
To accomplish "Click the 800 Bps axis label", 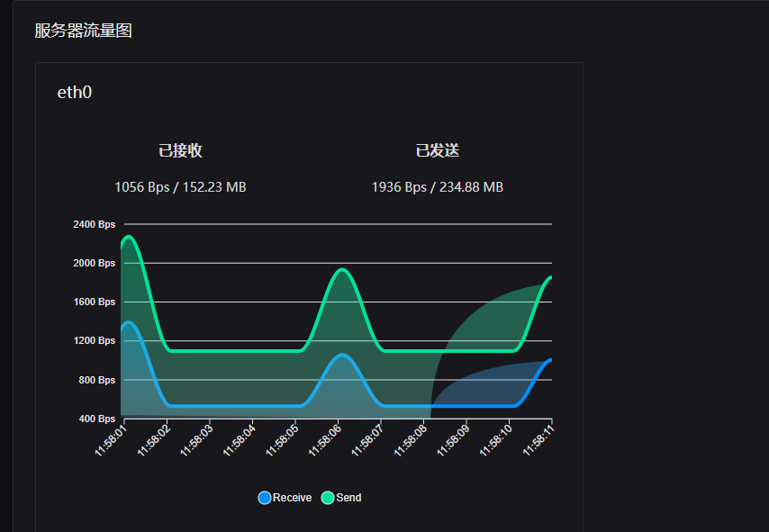I will 96,380.
